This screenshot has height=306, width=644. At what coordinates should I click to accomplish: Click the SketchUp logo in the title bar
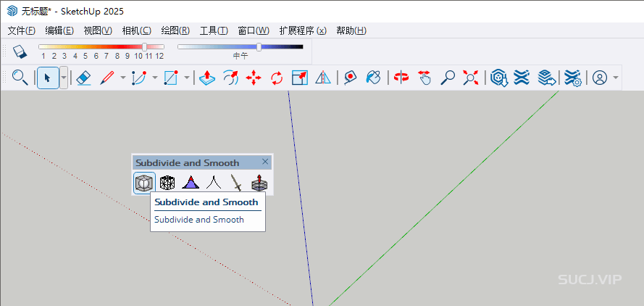pyautogui.click(x=12, y=11)
